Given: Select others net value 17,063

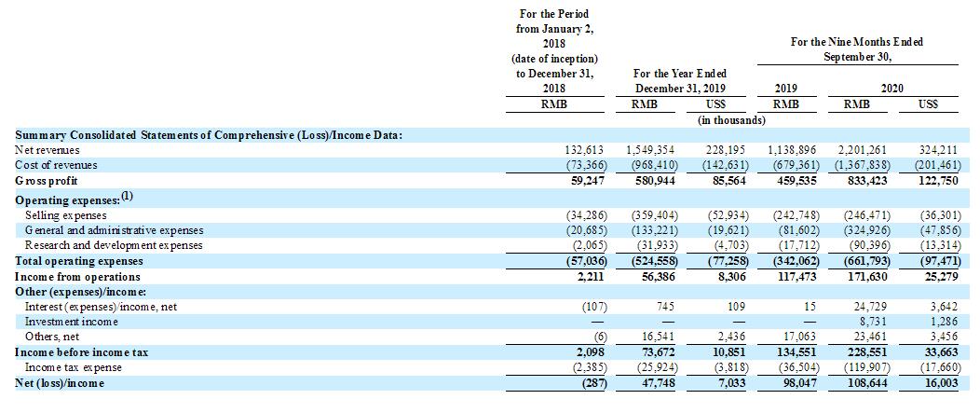Looking at the screenshot, I should (x=802, y=337).
